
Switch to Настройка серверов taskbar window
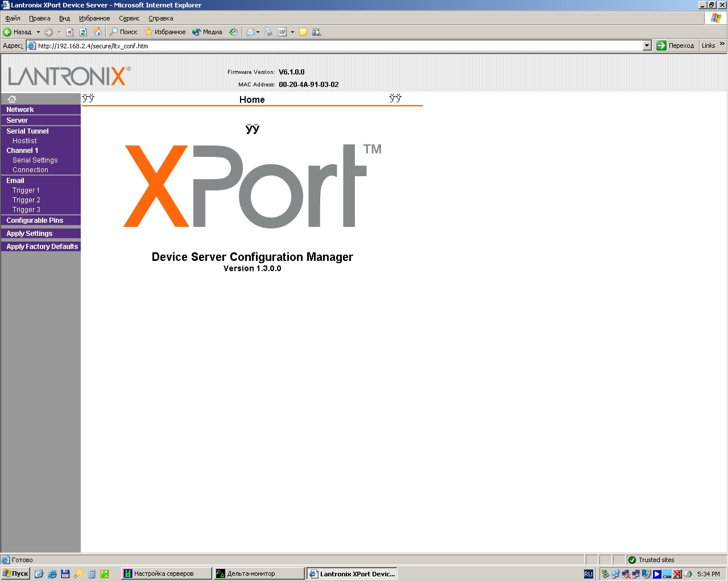(x=166, y=574)
